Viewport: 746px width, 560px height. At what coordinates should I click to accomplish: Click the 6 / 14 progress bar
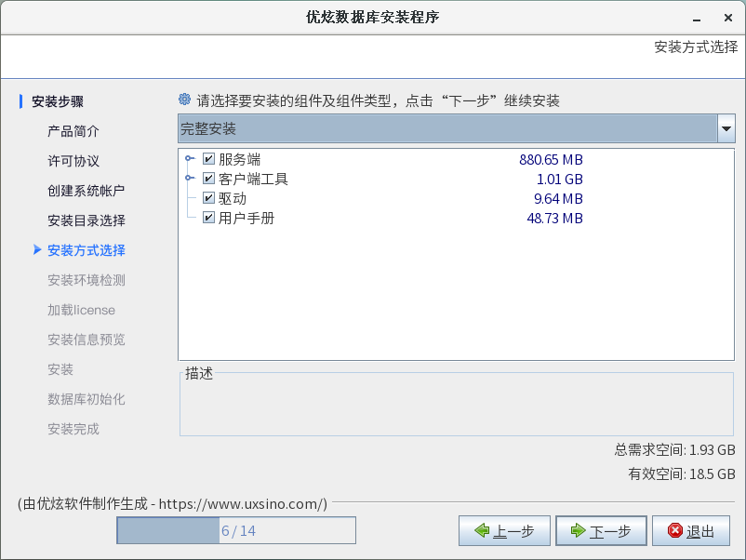click(236, 530)
